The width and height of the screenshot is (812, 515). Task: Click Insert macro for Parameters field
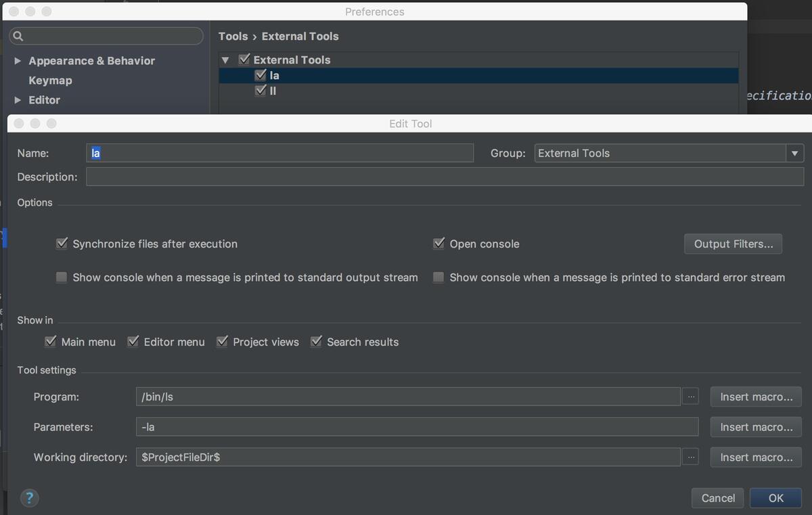pos(756,427)
